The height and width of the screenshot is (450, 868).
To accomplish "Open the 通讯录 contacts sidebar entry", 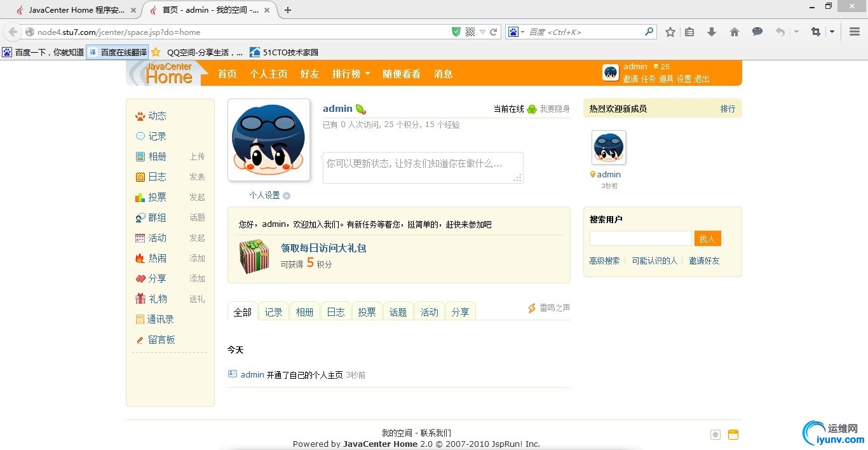I will pyautogui.click(x=160, y=319).
